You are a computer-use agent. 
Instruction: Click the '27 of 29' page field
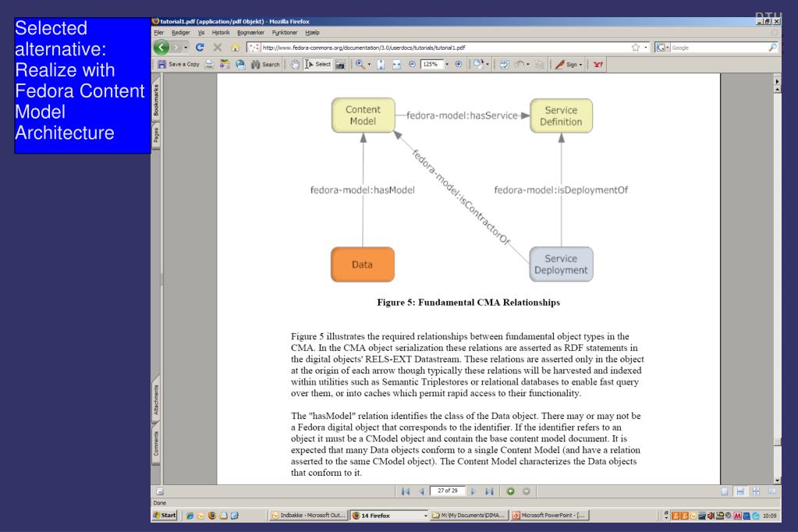(447, 491)
